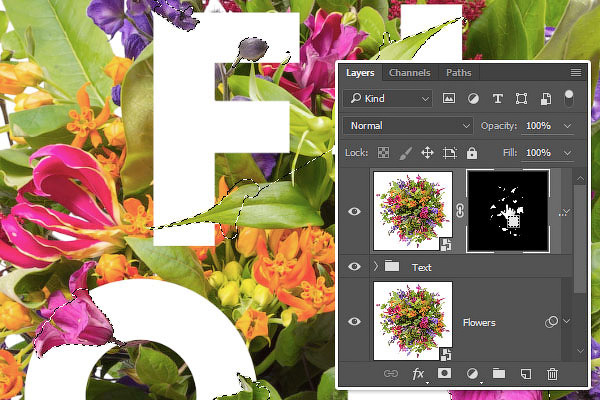The image size is (600, 400).
Task: Switch to the Layers tab
Action: (360, 73)
